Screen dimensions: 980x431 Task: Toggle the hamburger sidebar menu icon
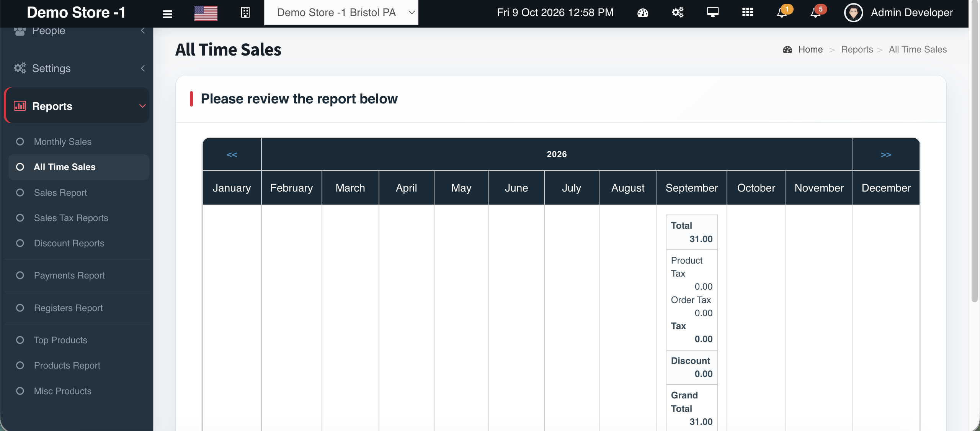point(167,14)
